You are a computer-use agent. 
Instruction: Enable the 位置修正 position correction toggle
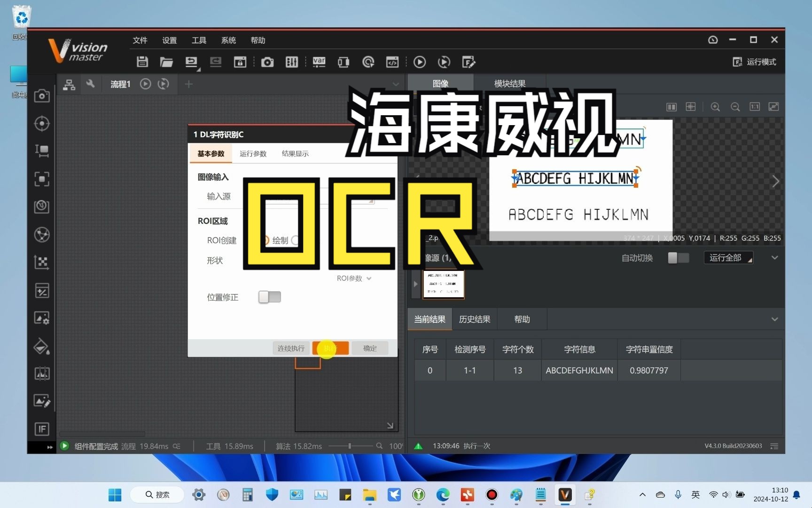click(269, 297)
